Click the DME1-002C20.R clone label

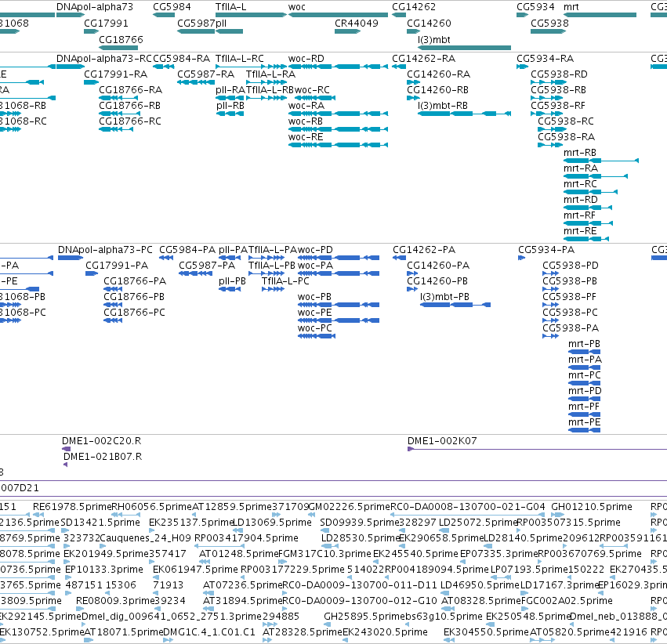click(101, 441)
